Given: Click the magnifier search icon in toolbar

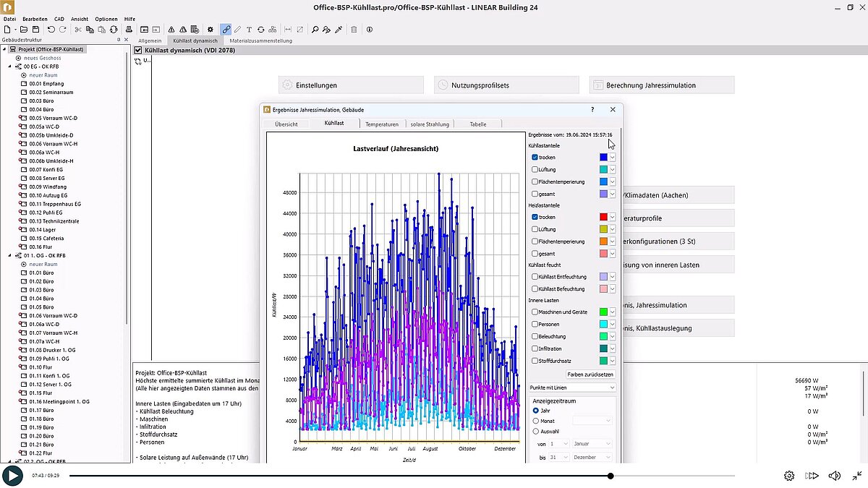Looking at the screenshot, I should (315, 30).
